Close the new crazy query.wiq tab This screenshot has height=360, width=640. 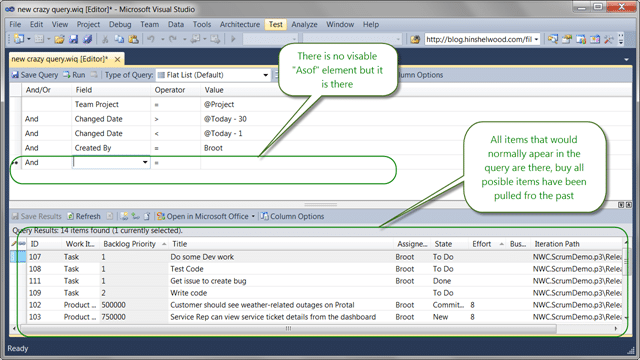point(118,59)
